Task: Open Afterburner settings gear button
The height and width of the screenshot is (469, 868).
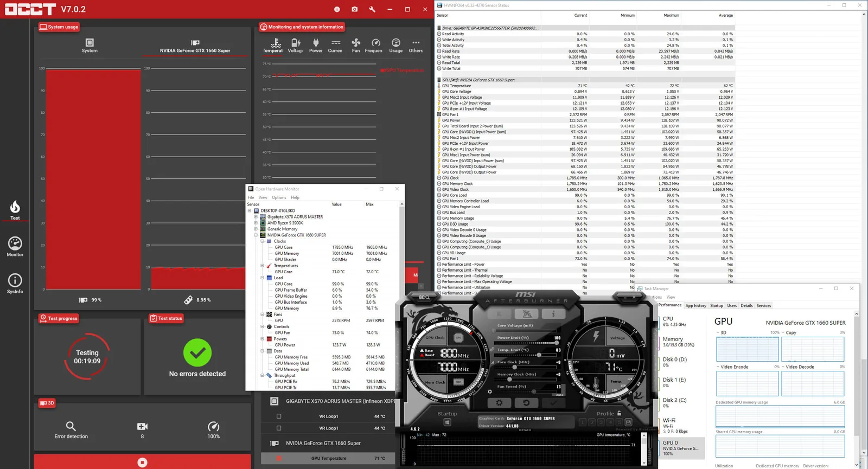Action: [x=499, y=403]
